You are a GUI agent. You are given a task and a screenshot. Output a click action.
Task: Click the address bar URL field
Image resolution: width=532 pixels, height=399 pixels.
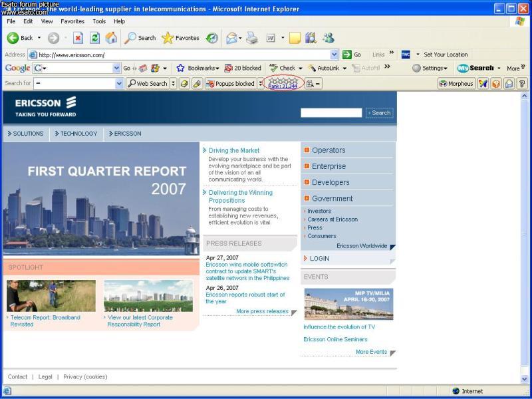[x=184, y=55]
